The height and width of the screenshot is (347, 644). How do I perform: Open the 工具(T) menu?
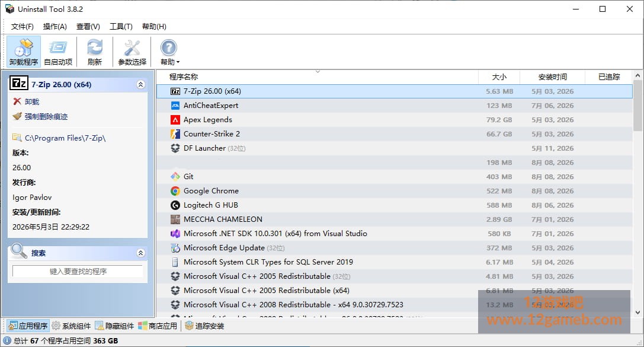click(121, 26)
